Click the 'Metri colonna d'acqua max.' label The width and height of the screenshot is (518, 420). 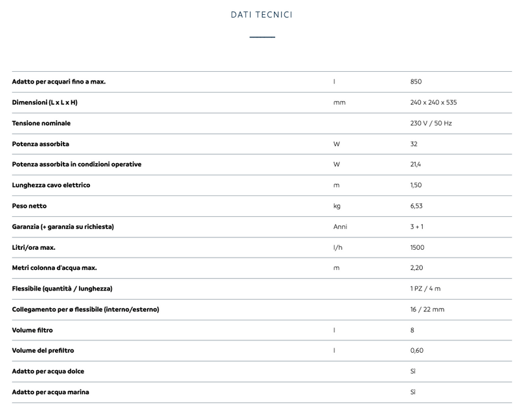point(54,268)
